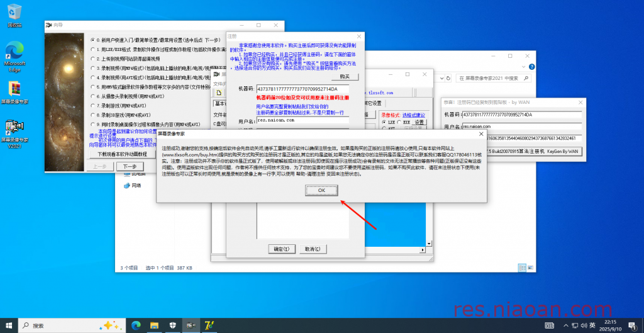This screenshot has width=644, height=333.
Task: Click the registration code field in keygen
Action: tap(534, 138)
